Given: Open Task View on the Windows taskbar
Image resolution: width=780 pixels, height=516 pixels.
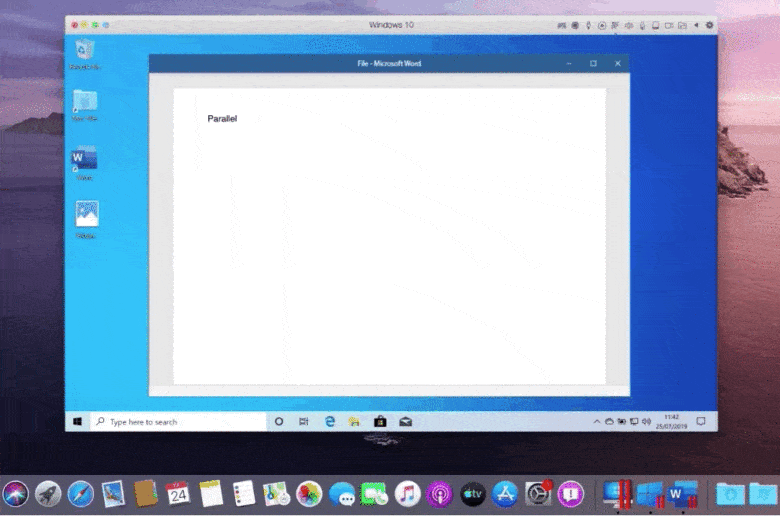Looking at the screenshot, I should 304,422.
